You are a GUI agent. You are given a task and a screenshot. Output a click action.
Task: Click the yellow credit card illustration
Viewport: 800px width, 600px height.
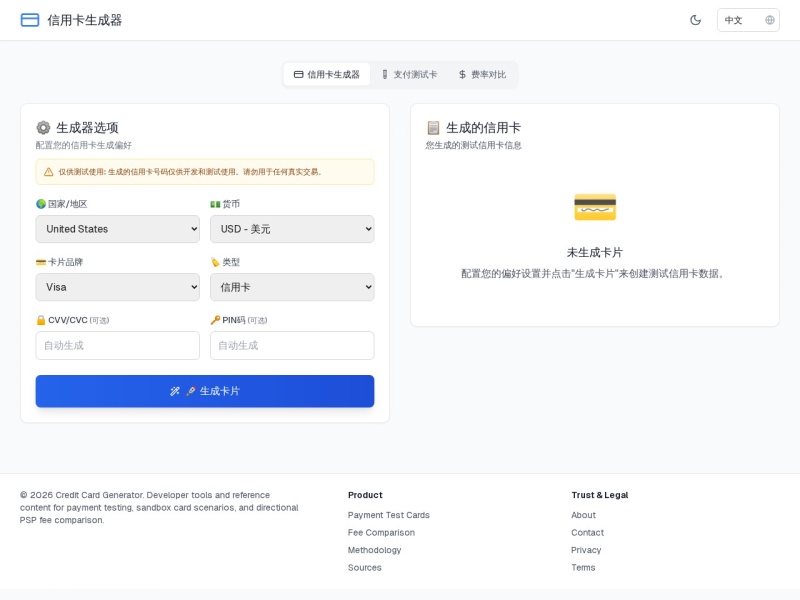(595, 207)
